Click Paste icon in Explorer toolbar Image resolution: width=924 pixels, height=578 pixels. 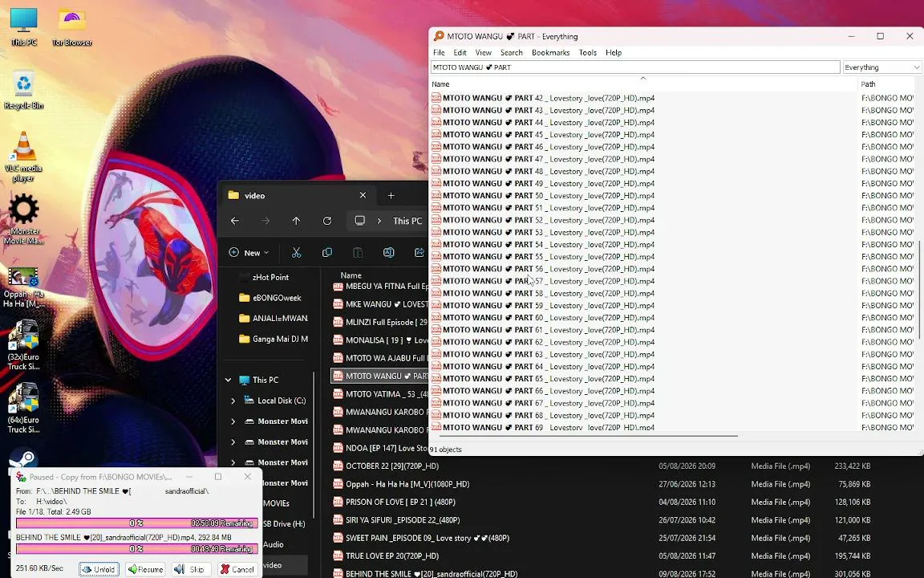click(358, 252)
